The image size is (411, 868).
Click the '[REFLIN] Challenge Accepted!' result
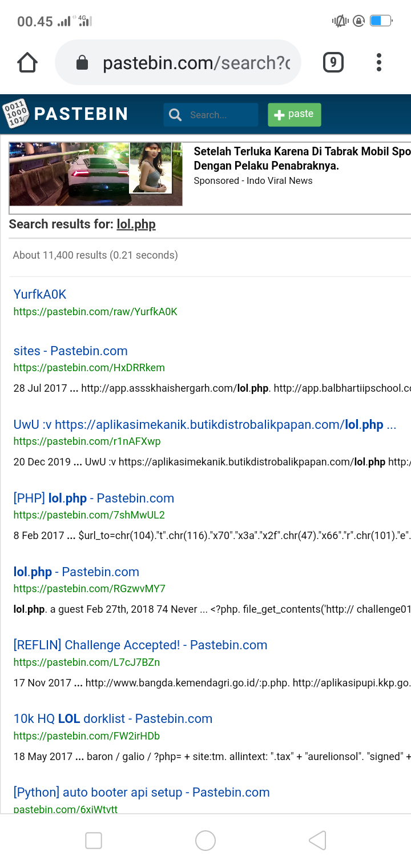click(x=140, y=645)
